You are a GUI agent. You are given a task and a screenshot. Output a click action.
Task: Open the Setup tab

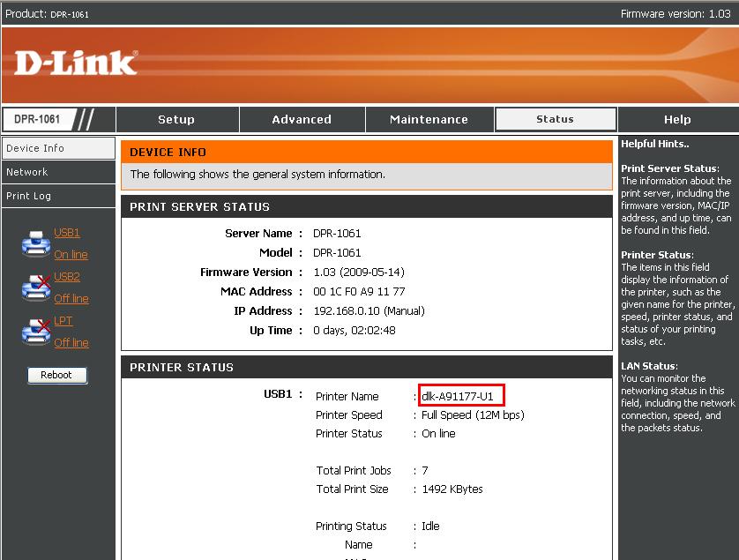point(176,120)
